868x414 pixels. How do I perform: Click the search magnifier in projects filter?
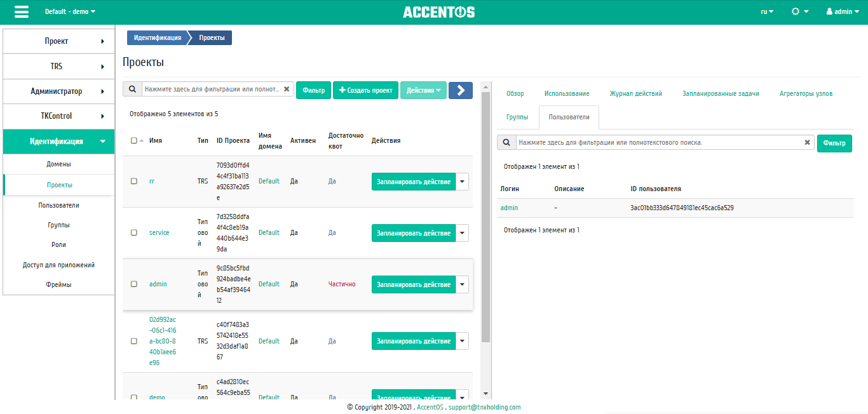pos(132,90)
